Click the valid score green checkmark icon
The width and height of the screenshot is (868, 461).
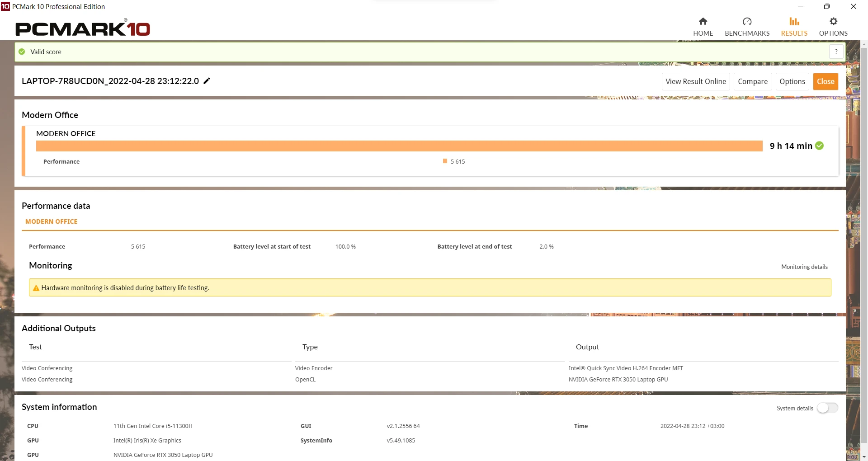tap(22, 52)
